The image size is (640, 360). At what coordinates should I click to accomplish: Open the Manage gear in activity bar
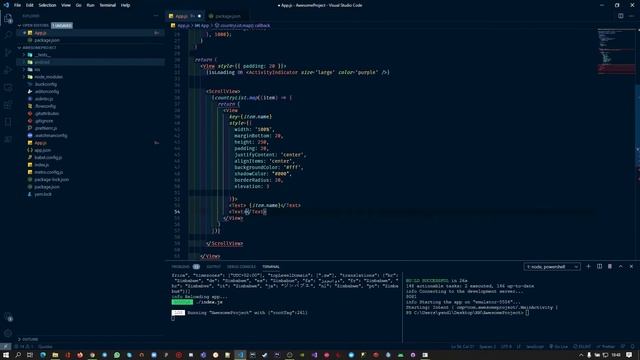tap(8, 333)
